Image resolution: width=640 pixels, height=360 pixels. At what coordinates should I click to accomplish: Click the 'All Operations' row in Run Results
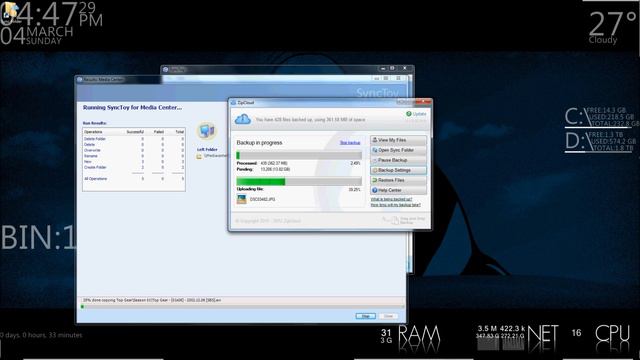134,179
